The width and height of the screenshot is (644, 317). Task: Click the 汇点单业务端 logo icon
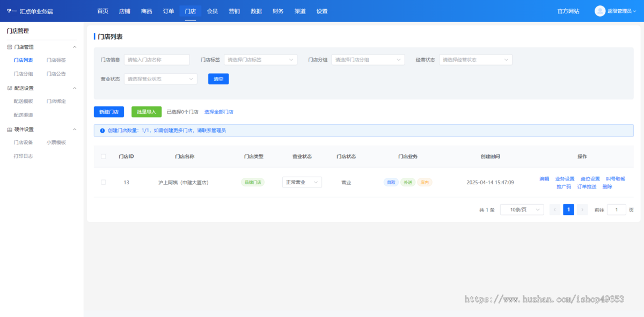click(x=12, y=11)
